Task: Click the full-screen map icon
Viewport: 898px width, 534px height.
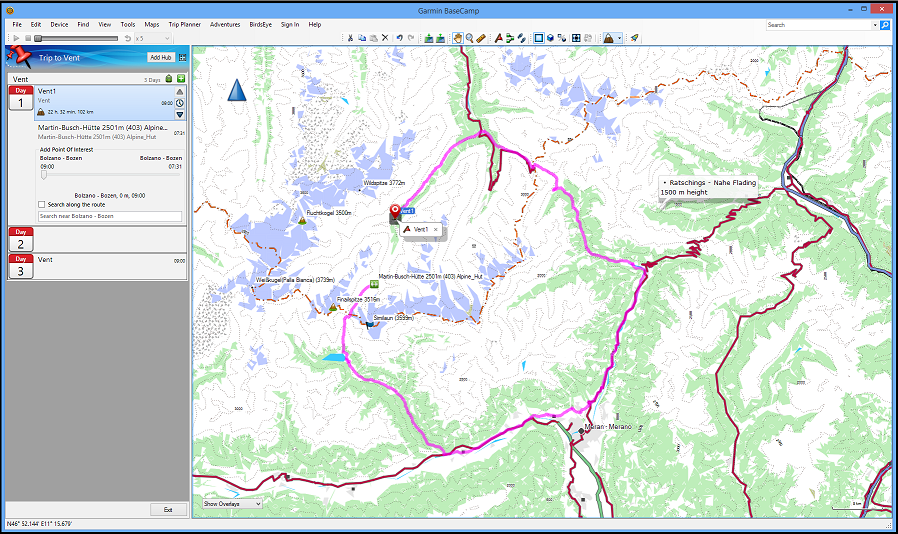Action: point(576,38)
